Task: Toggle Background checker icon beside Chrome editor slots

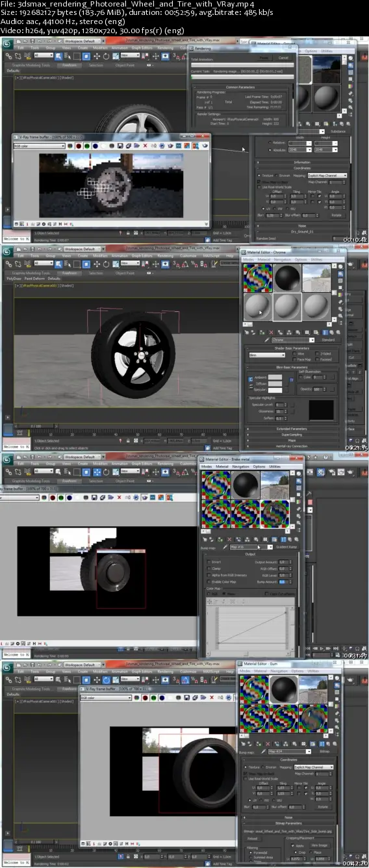Action: click(x=340, y=281)
